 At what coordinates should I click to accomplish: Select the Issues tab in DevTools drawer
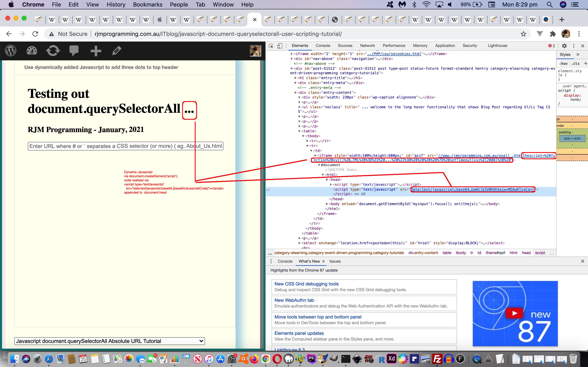point(335,261)
